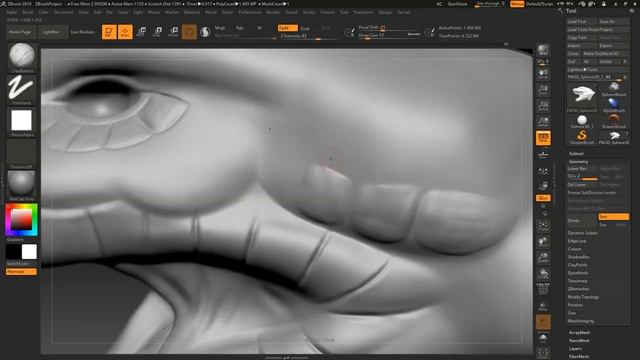Screen dimensions: 640x360
Task: Open the ClayBuildup brush thumbnail
Action: [22, 58]
